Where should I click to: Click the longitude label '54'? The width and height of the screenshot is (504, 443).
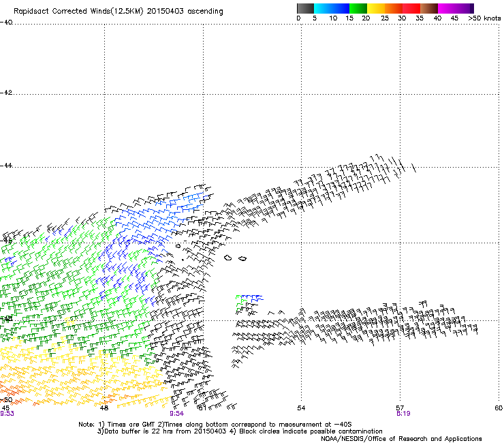301,408
